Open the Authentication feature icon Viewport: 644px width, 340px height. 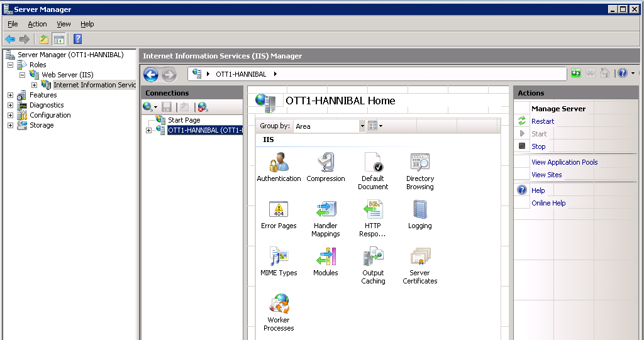coord(279,163)
